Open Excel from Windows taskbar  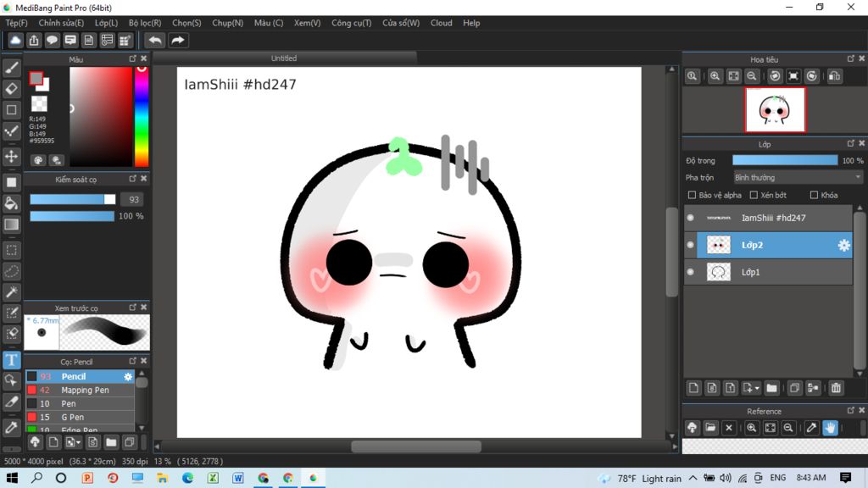[213, 478]
